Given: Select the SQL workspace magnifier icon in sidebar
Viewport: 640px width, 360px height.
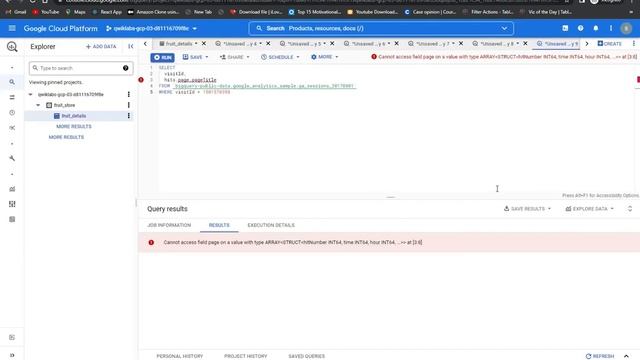Looking at the screenshot, I should pos(12,82).
